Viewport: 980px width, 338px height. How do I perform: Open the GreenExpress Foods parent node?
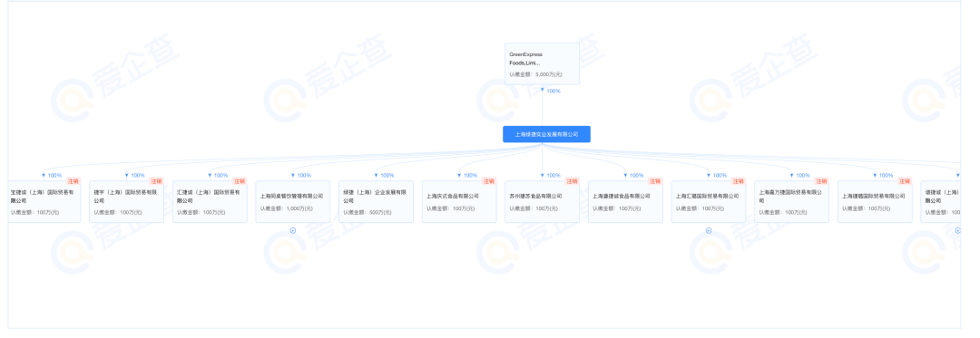pyautogui.click(x=542, y=63)
